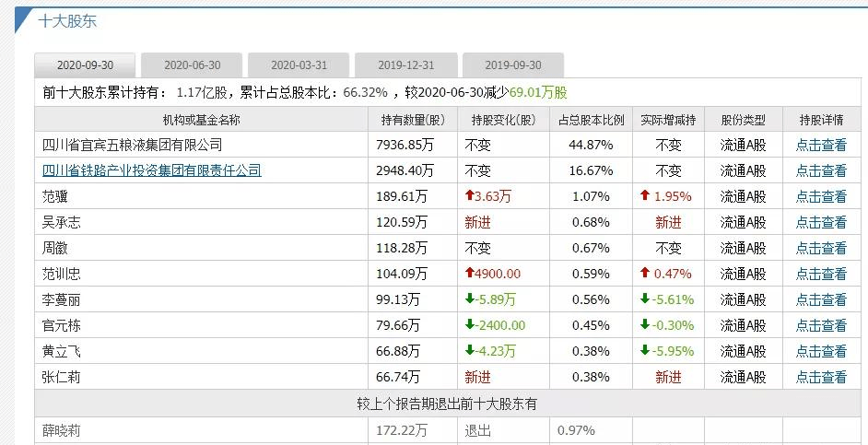
Task: Select the active 2020-09-30 tab
Action: (x=85, y=65)
